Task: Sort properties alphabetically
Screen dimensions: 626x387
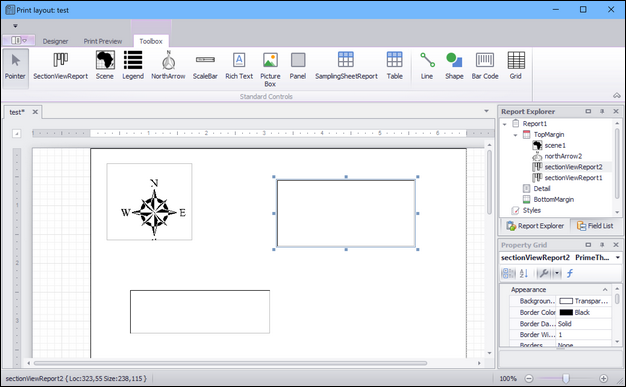Action: click(524, 274)
